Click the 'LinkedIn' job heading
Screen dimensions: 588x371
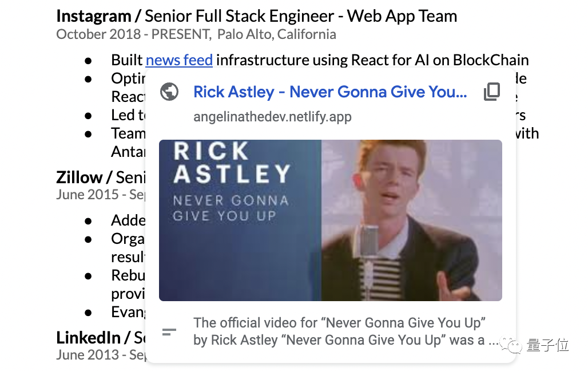point(88,338)
